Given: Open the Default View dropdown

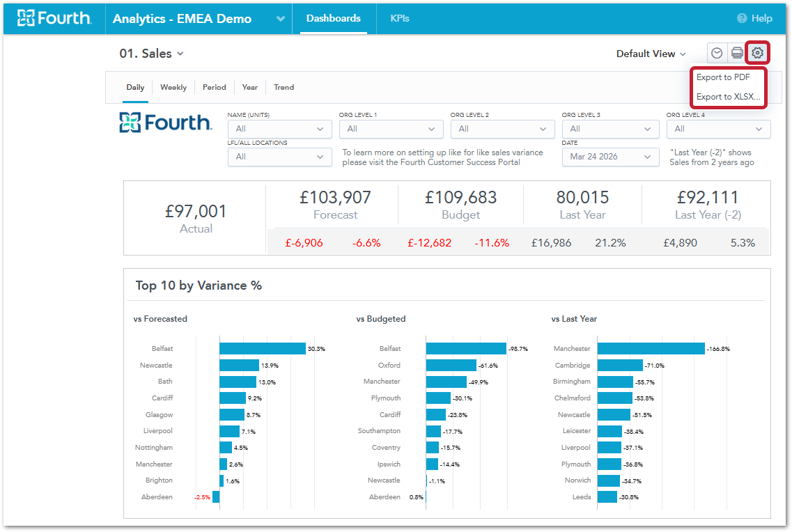Looking at the screenshot, I should (x=651, y=54).
